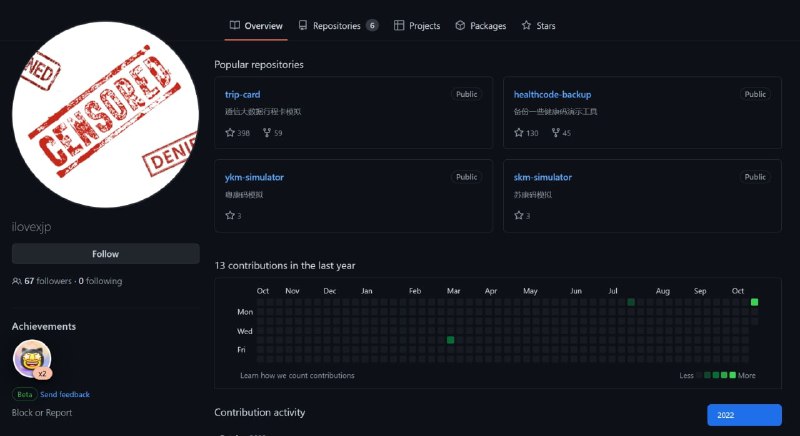
Task: Click the star icon on skm-simulator
Action: click(519, 215)
